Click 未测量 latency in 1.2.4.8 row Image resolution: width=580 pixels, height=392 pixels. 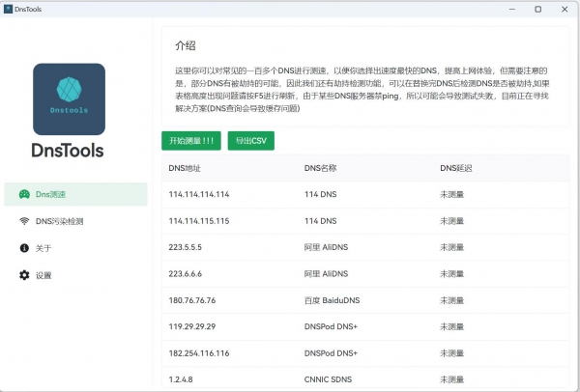click(452, 379)
